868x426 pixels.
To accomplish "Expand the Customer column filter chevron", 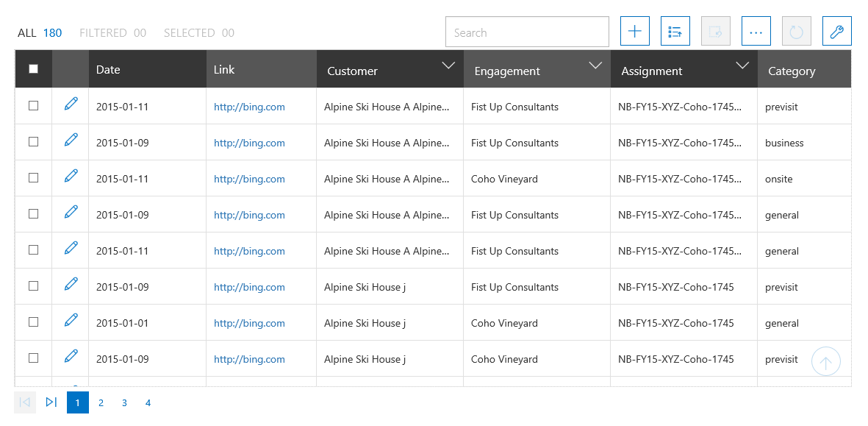I will click(x=448, y=65).
